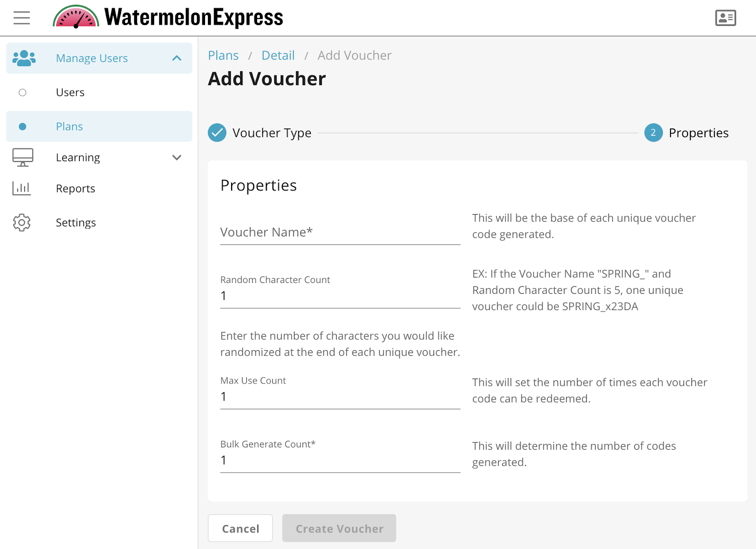Select the Manage Users people icon
This screenshot has height=549, width=756.
click(25, 58)
